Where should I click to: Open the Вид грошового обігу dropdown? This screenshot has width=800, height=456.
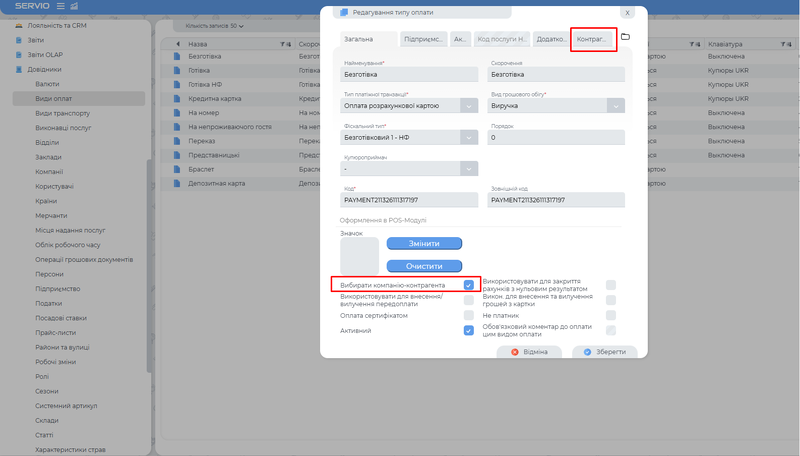point(616,106)
